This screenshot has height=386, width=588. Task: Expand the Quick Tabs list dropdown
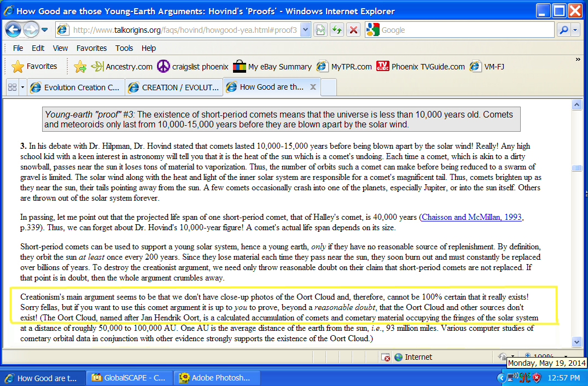click(22, 87)
